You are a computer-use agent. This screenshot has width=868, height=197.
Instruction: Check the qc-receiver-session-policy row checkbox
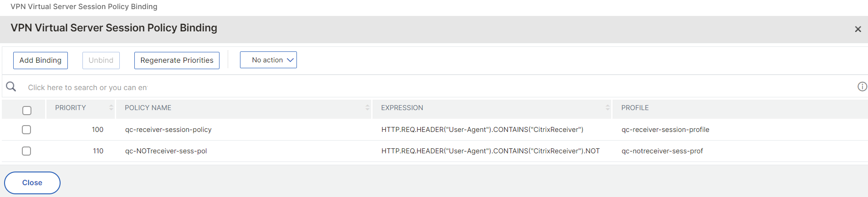click(26, 130)
